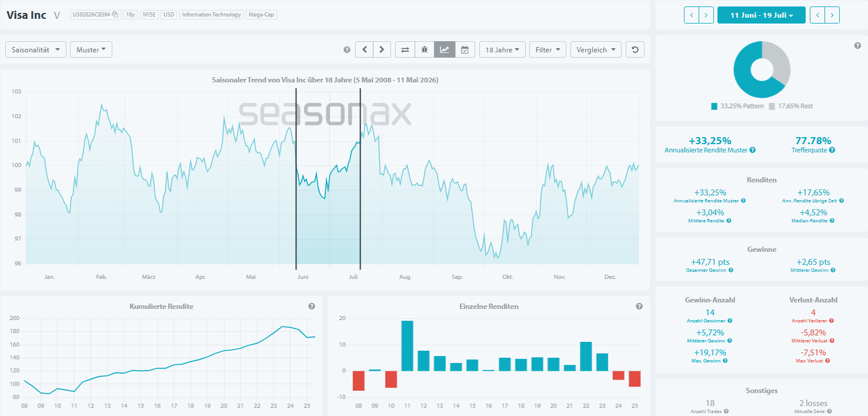Click the NYSE exchange tag
The width and height of the screenshot is (868, 416).
pyautogui.click(x=149, y=15)
